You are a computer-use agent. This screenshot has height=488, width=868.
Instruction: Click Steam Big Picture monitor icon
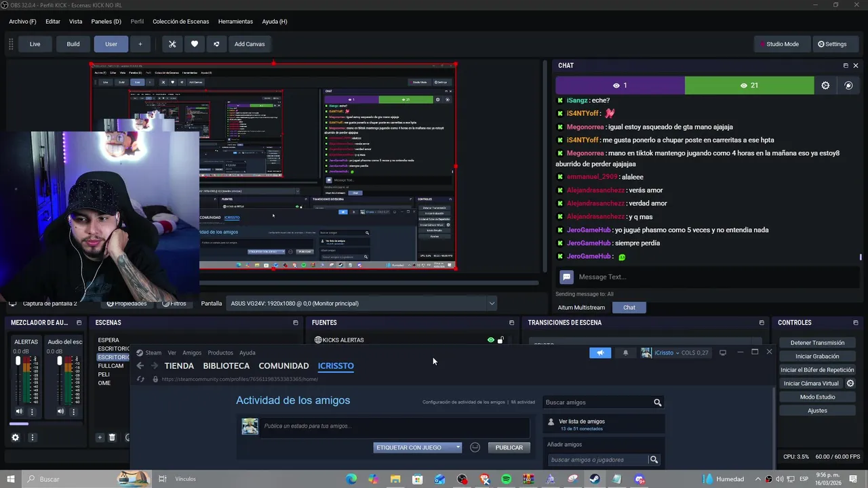723,352
